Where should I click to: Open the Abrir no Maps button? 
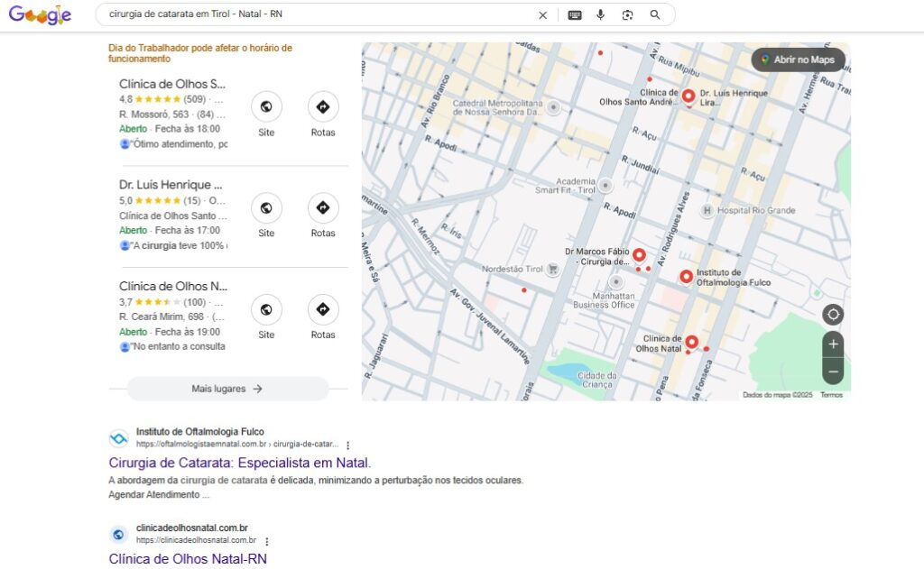[798, 60]
